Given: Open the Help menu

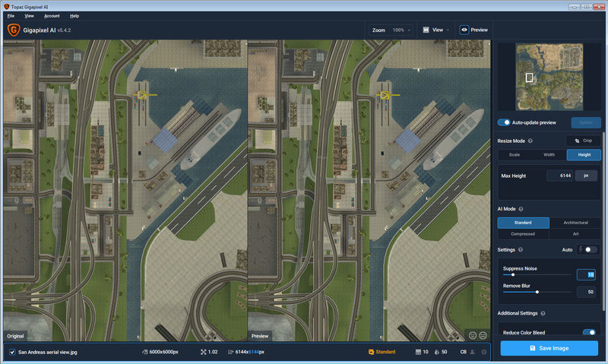Looking at the screenshot, I should [74, 16].
